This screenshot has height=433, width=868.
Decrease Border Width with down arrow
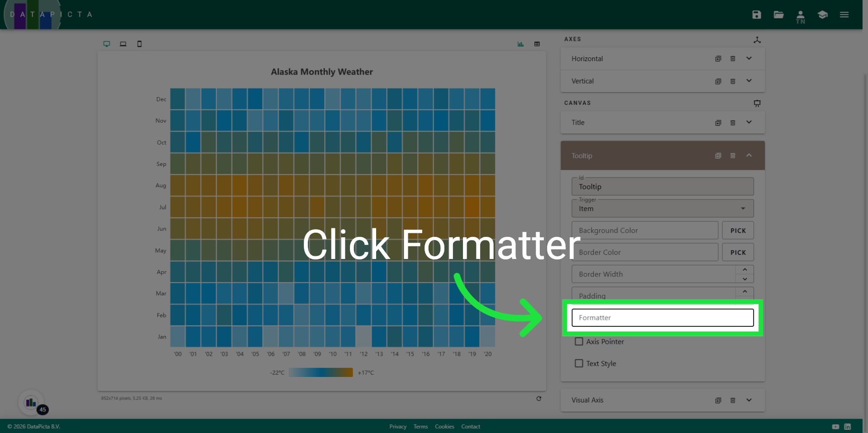tap(745, 279)
